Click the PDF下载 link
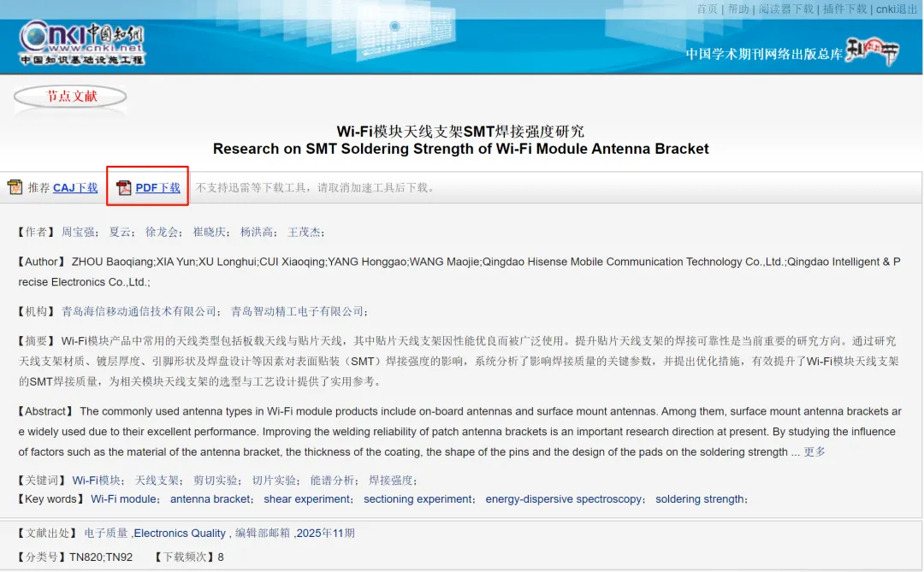Screen dimensions: 924x572 (x=158, y=188)
